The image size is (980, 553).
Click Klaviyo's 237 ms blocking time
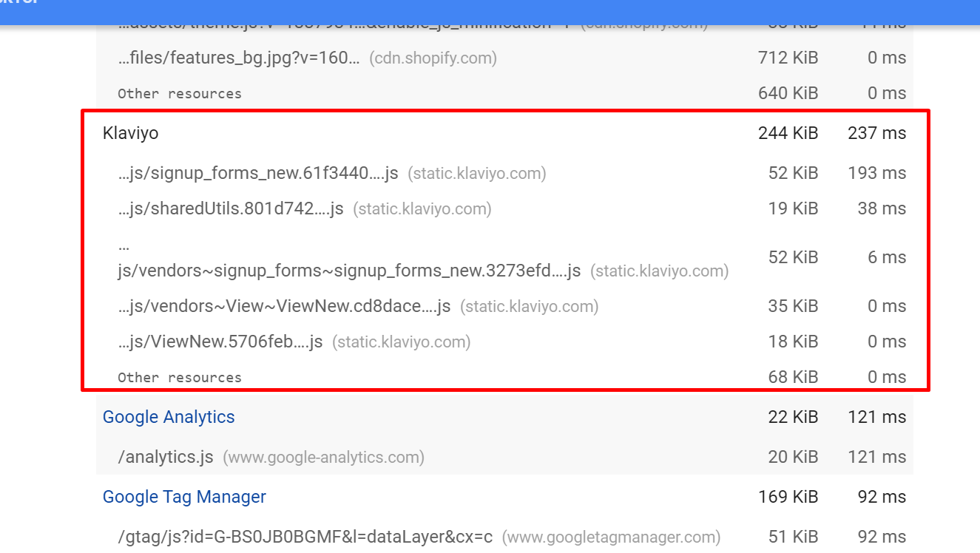[876, 133]
